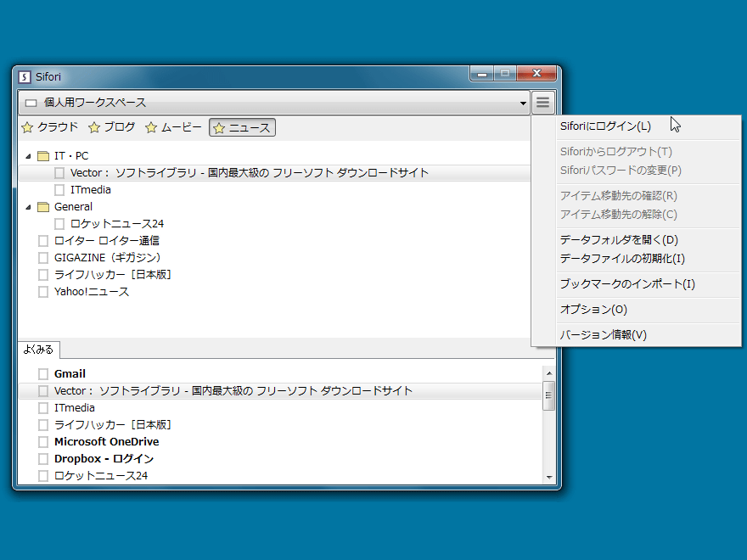Viewport: 747px width, 560px height.
Task: Click the bold Gmail entry text
Action: [70, 374]
